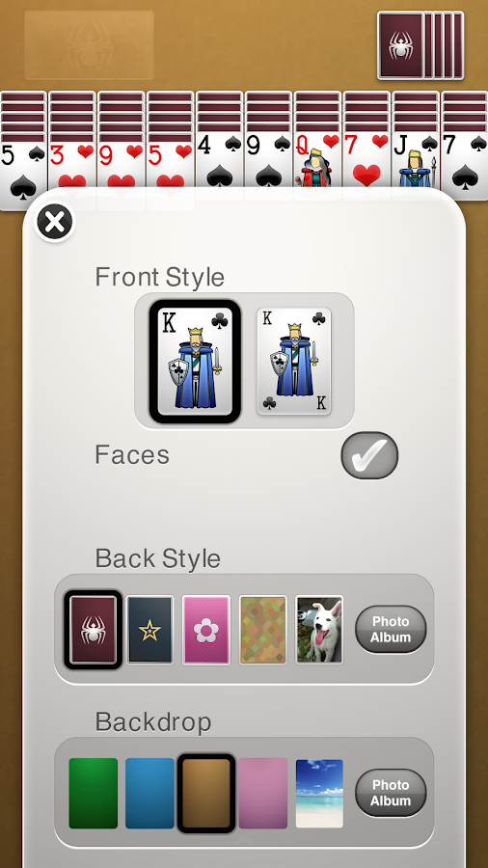The height and width of the screenshot is (868, 488).
Task: Select the spider card back
Action: 93,630
